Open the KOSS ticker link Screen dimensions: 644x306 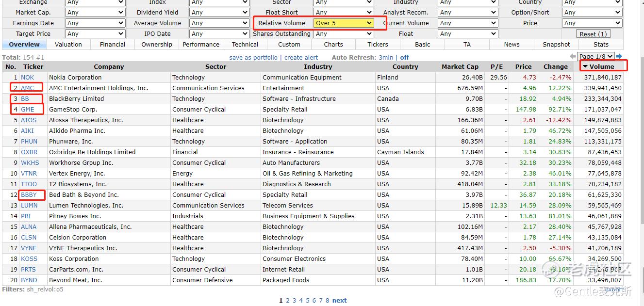tap(29, 258)
